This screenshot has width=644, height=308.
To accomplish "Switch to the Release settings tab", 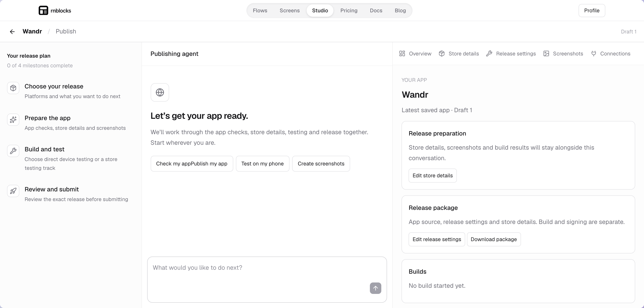I will [511, 54].
